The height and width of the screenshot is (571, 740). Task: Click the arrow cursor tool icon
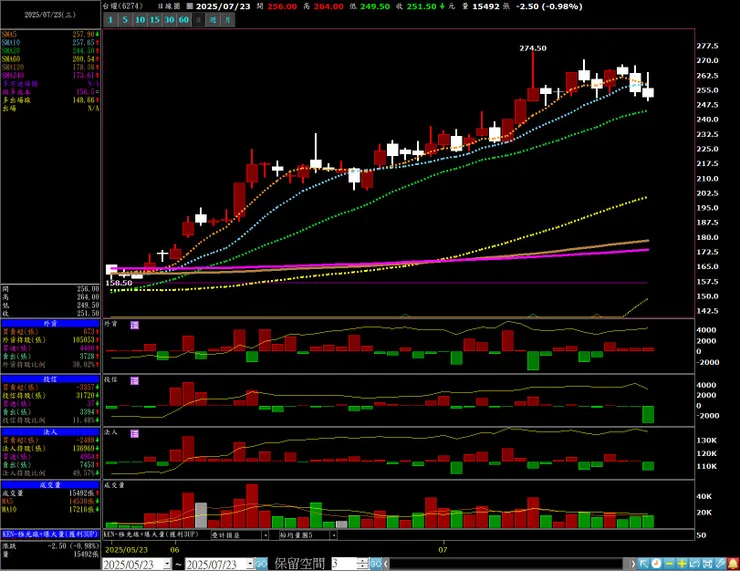pyautogui.click(x=644, y=563)
